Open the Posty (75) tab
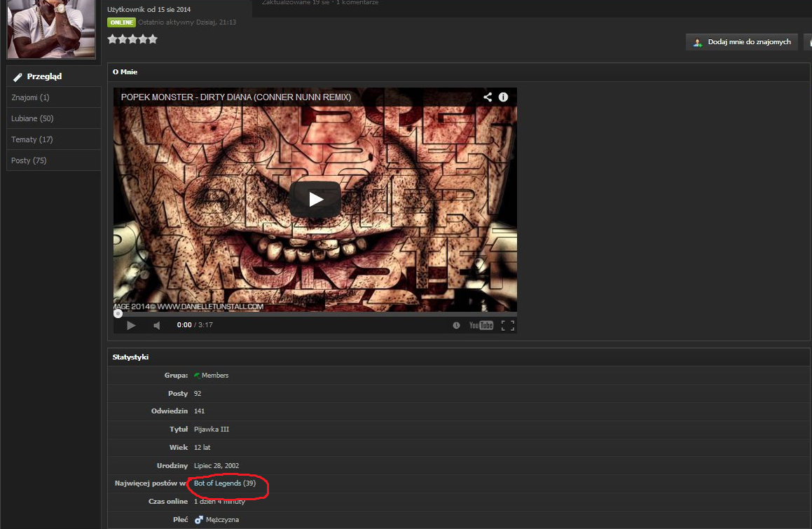Screen dimensions: 812x529 (54, 160)
